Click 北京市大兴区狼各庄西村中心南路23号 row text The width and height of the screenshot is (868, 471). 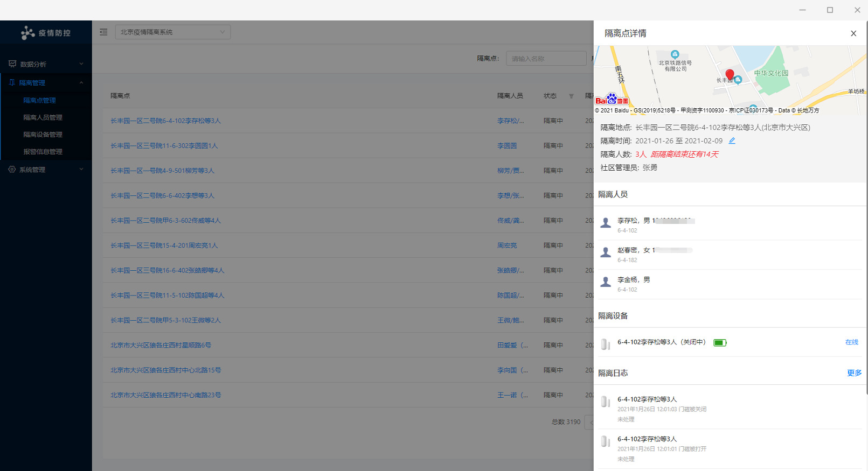tap(165, 395)
